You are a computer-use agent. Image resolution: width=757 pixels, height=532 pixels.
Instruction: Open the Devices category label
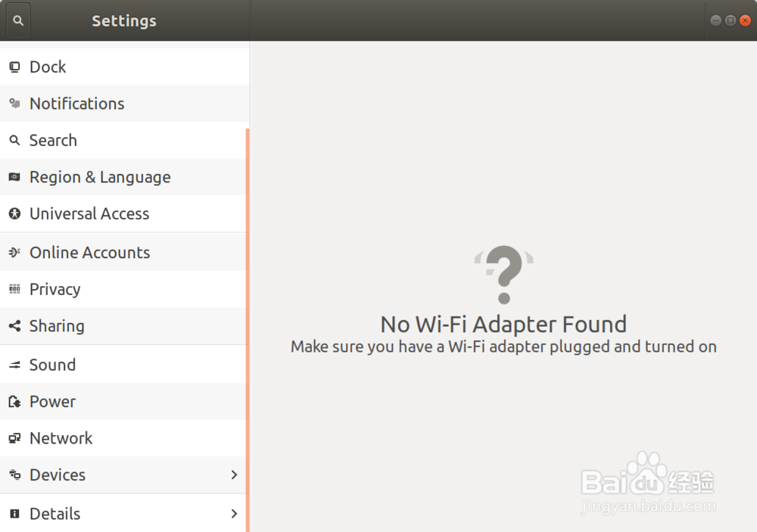pos(58,475)
